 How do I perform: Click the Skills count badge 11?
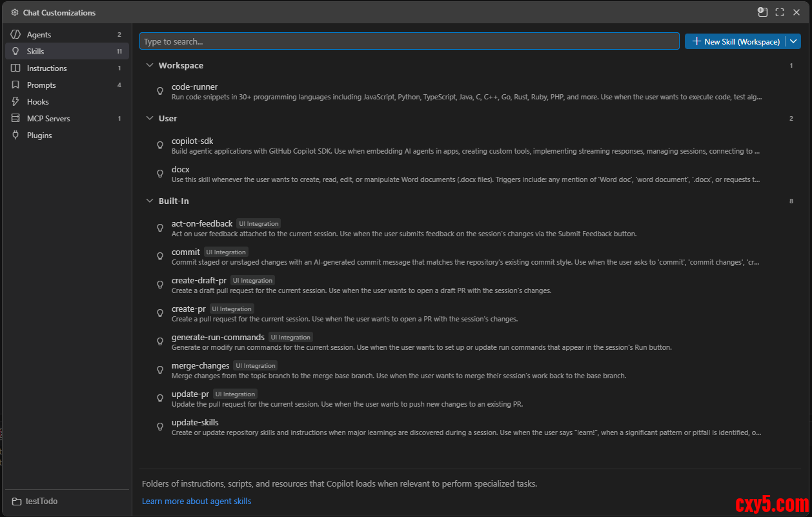coord(119,51)
